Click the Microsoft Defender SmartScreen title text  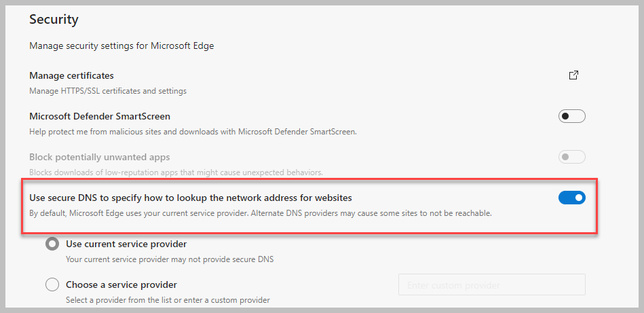pyautogui.click(x=100, y=116)
